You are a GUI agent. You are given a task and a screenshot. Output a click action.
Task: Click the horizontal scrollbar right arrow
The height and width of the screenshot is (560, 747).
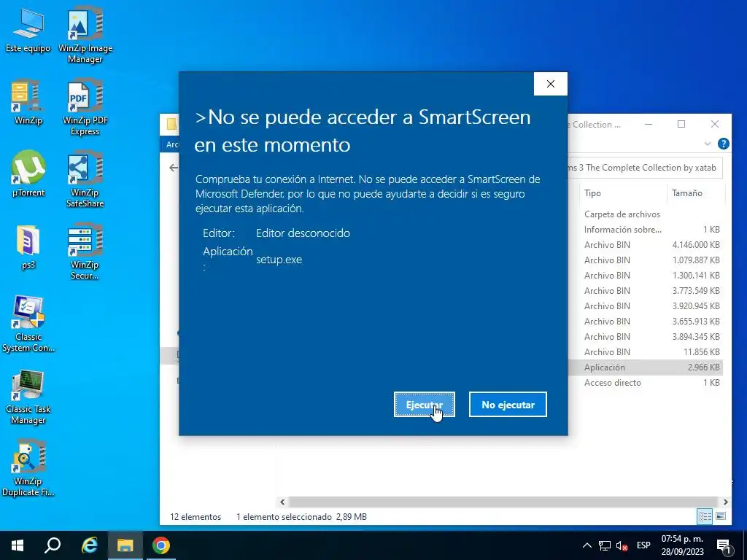(x=726, y=502)
